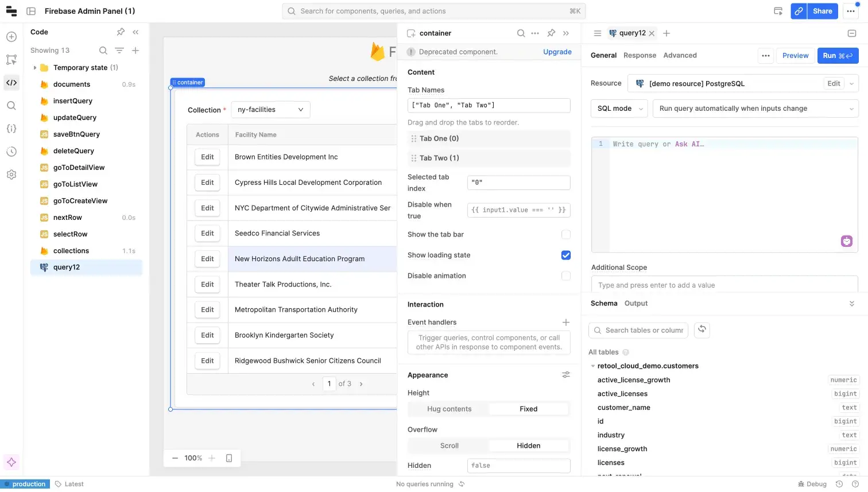Set Overflow to Hidden
The height and width of the screenshot is (492, 868).
(529, 445)
